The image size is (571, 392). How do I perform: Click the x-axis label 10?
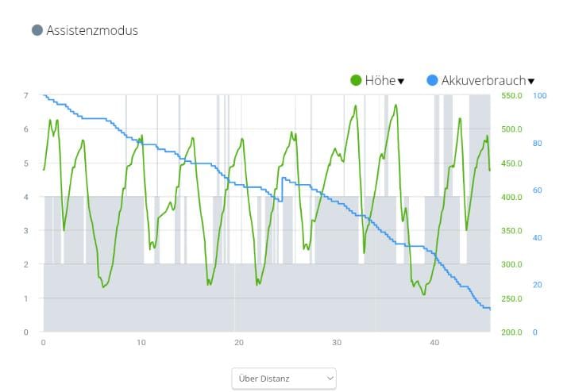coord(141,343)
